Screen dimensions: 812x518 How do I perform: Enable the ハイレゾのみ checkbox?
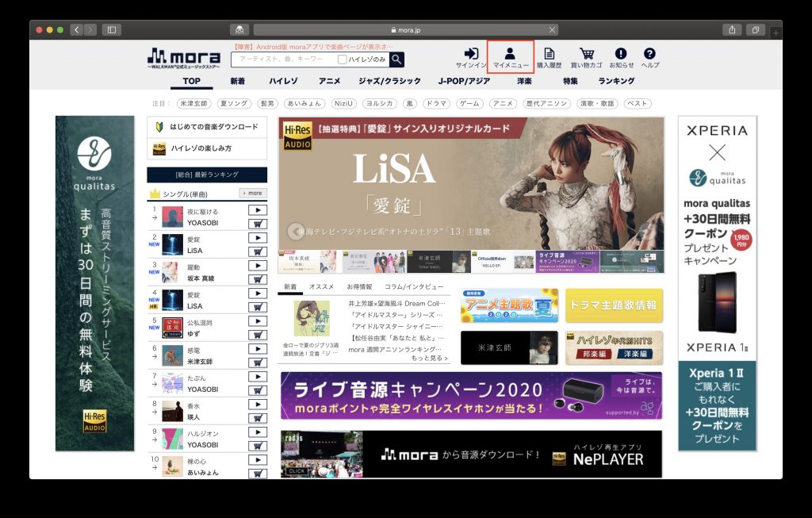(343, 59)
